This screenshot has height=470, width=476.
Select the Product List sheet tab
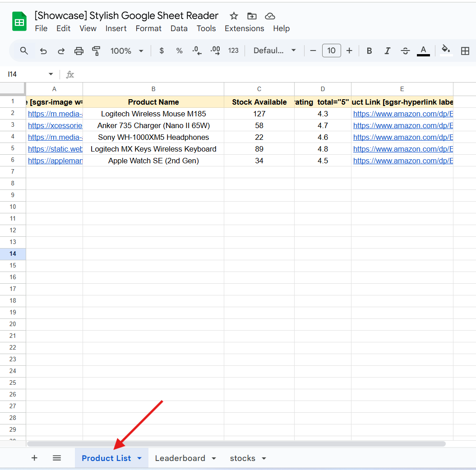tap(106, 458)
